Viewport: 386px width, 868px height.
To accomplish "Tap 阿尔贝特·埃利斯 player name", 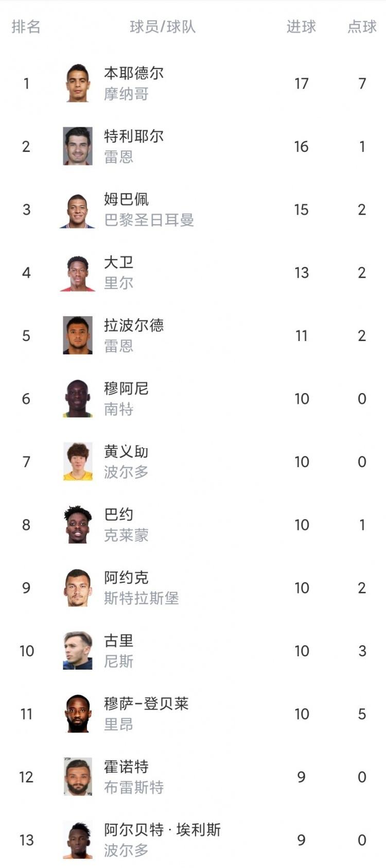I will [x=162, y=830].
